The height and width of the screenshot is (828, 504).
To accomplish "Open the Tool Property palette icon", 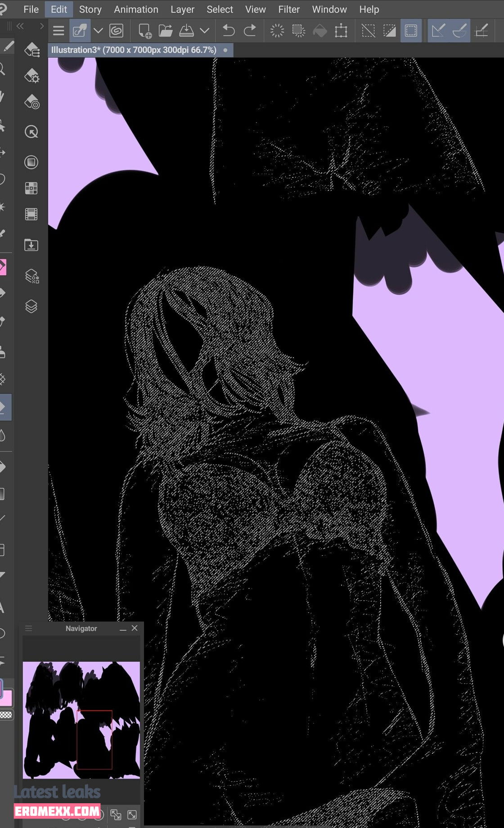I will [x=31, y=76].
